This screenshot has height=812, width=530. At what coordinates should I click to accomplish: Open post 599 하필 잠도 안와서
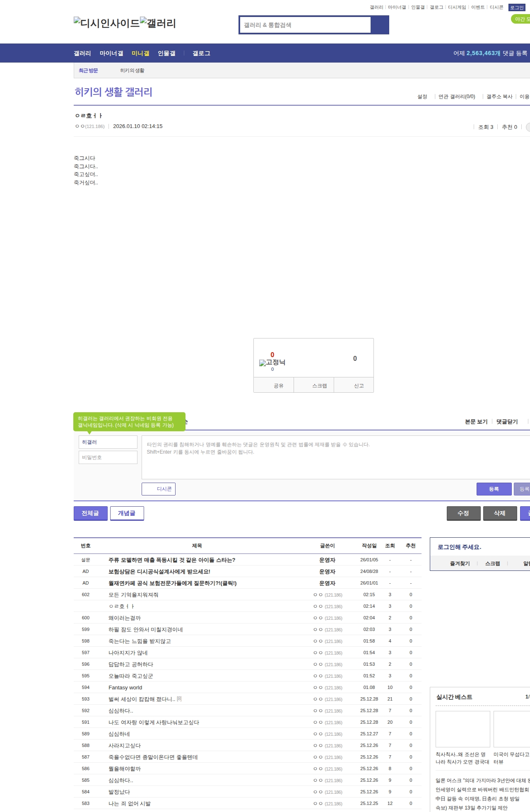pyautogui.click(x=146, y=629)
